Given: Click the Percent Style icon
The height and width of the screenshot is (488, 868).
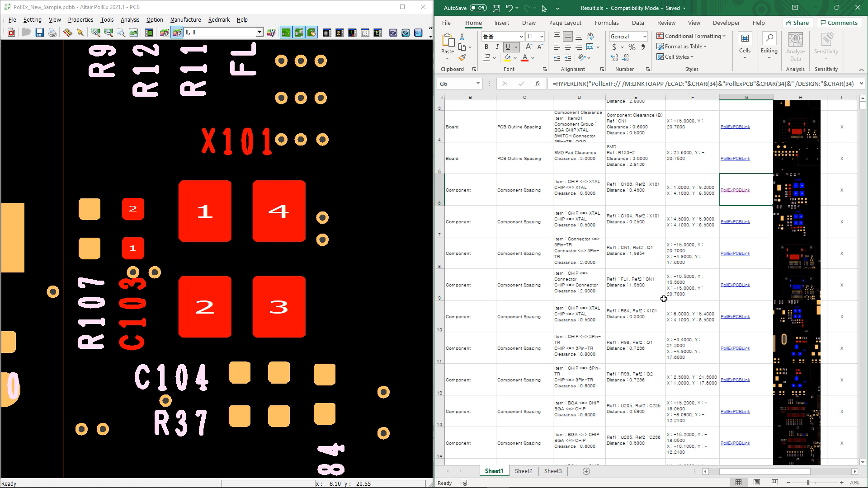Looking at the screenshot, I should [632, 47].
